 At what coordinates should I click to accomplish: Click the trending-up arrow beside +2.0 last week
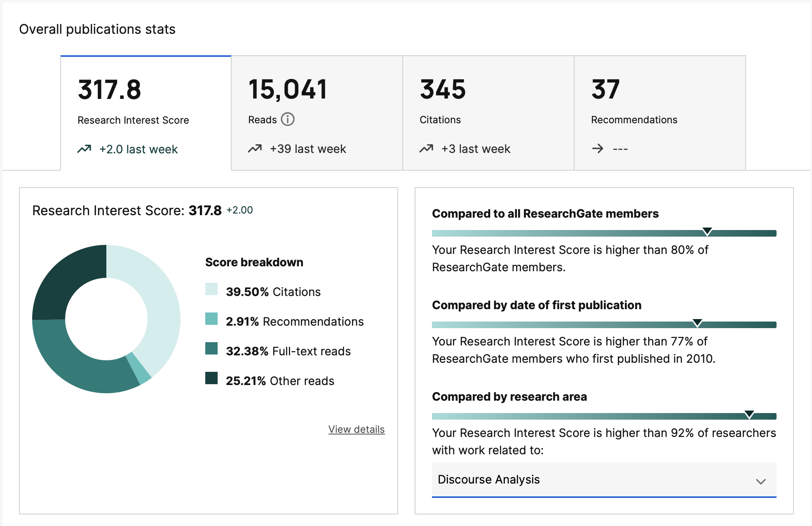click(x=84, y=149)
